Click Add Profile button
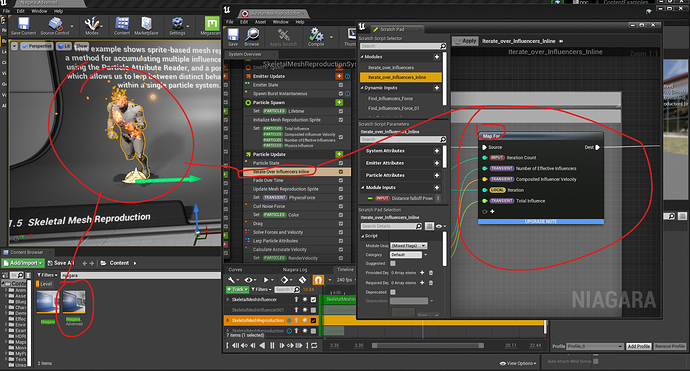The height and width of the screenshot is (371, 690). tap(638, 346)
